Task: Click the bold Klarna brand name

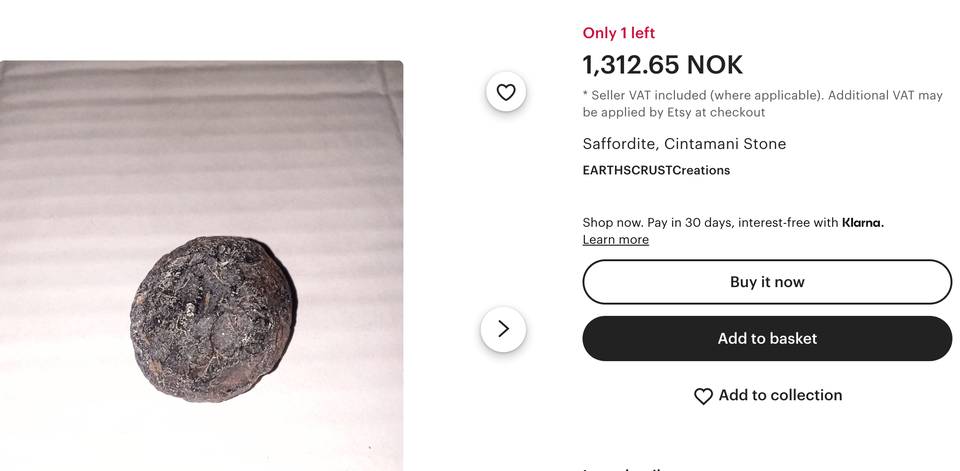Action: click(862, 223)
